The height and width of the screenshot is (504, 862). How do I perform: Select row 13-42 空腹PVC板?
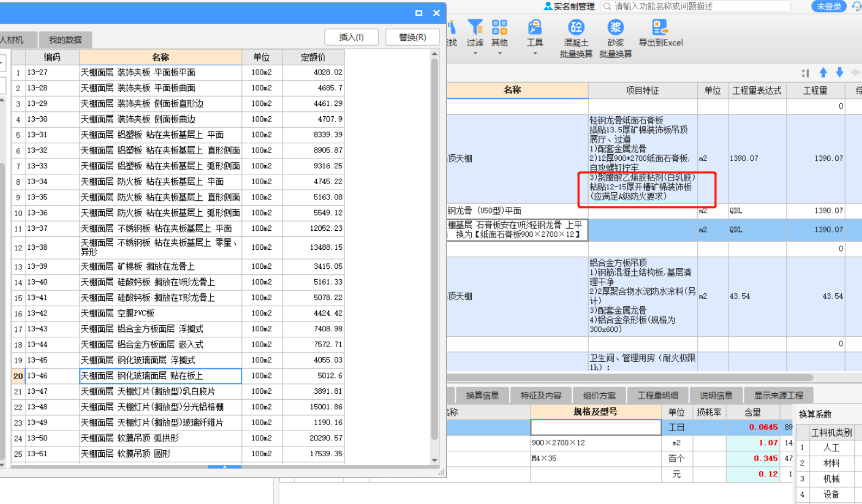point(178,313)
